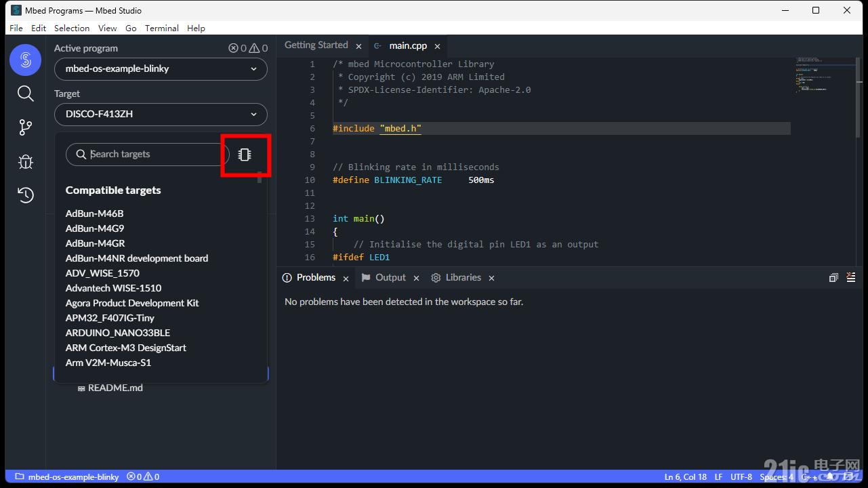This screenshot has width=868, height=488.
Task: Open the Terminal menu
Action: click(x=162, y=28)
